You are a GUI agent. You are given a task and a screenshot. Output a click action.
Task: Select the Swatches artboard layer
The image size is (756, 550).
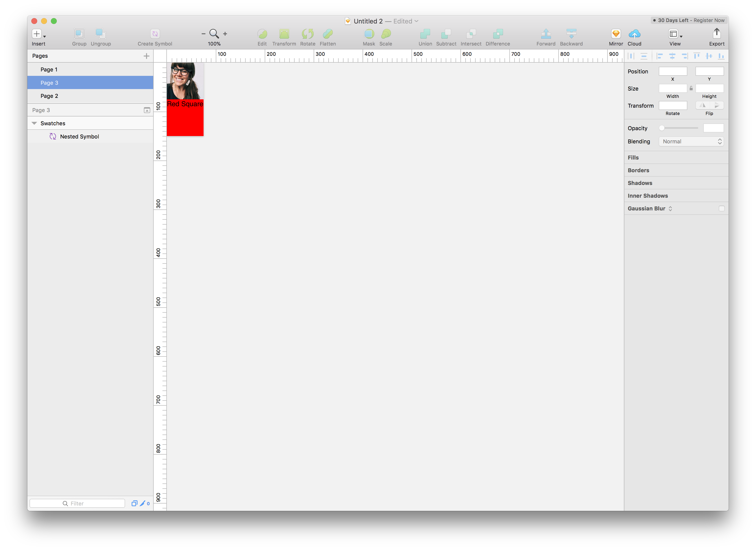click(90, 123)
